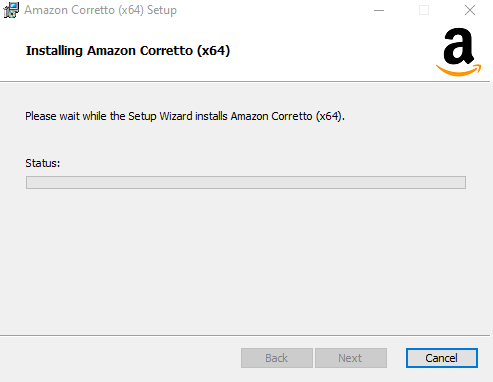The width and height of the screenshot is (493, 382).
Task: Cancel the Amazon Corretto installation
Action: (442, 358)
